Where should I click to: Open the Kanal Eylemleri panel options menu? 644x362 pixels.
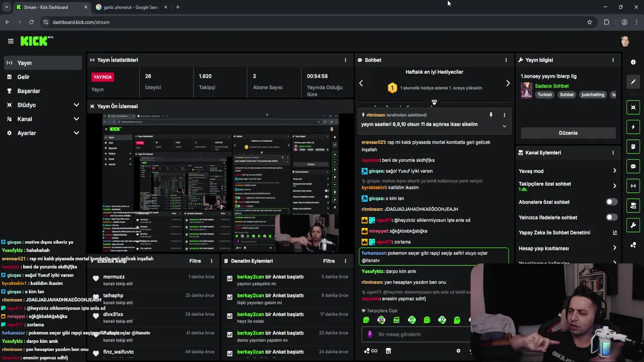(613, 152)
